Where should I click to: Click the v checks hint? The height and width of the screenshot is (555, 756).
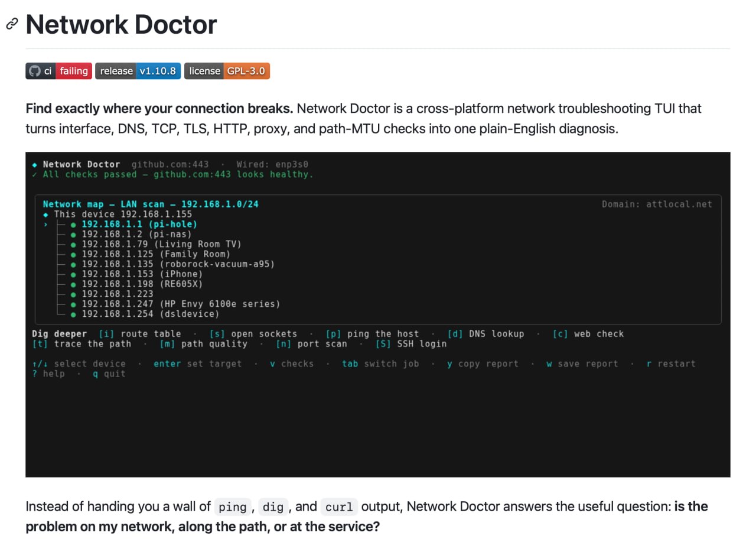pos(292,364)
